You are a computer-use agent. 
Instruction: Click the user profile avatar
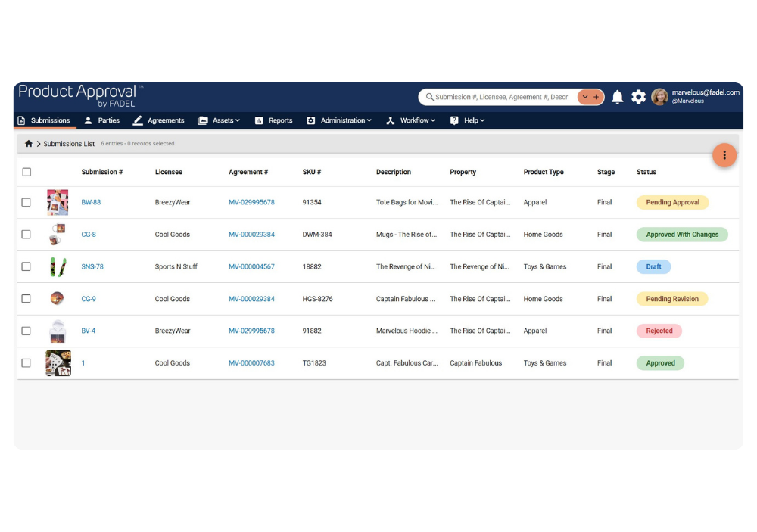point(659,97)
